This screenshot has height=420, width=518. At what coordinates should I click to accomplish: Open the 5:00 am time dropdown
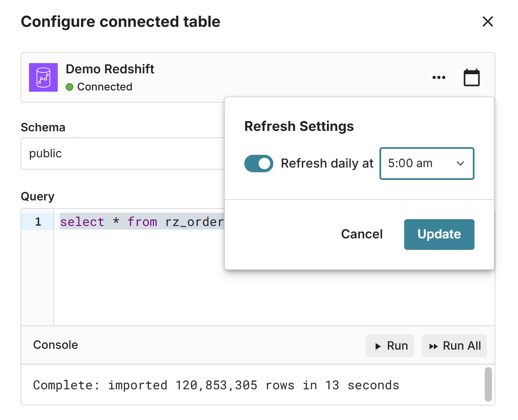427,164
